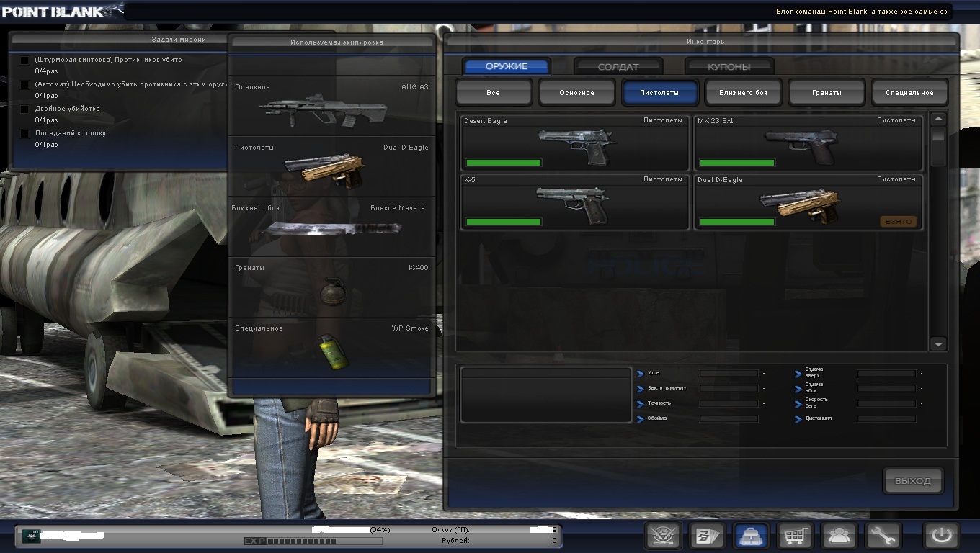The width and height of the screenshot is (980, 553).
Task: Click the Попаданий в голову mission text
Action: click(x=71, y=133)
